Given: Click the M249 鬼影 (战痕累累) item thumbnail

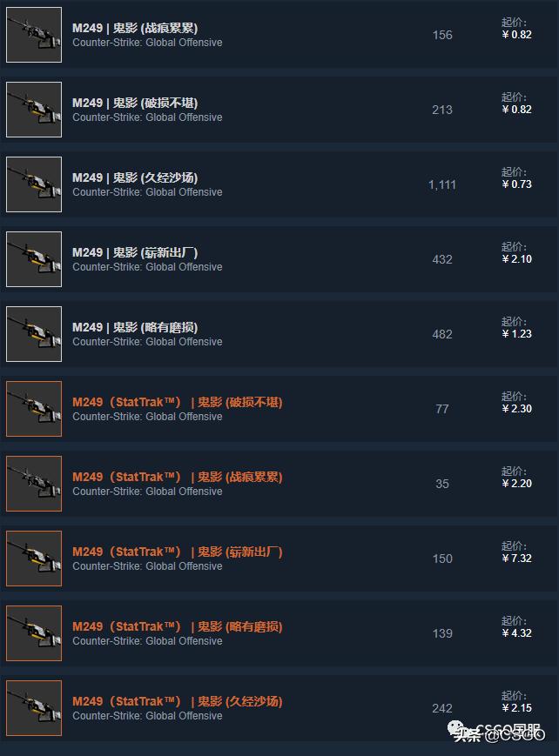Looking at the screenshot, I should [x=34, y=35].
